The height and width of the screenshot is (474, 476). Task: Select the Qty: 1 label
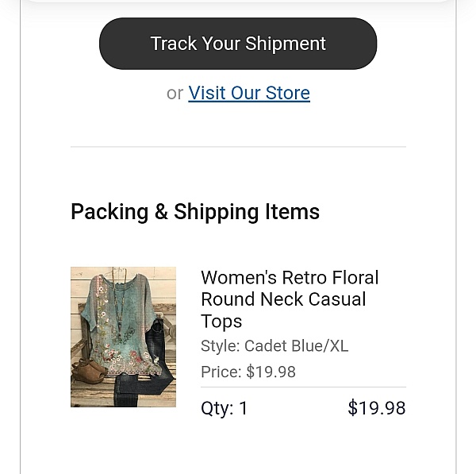coord(224,408)
